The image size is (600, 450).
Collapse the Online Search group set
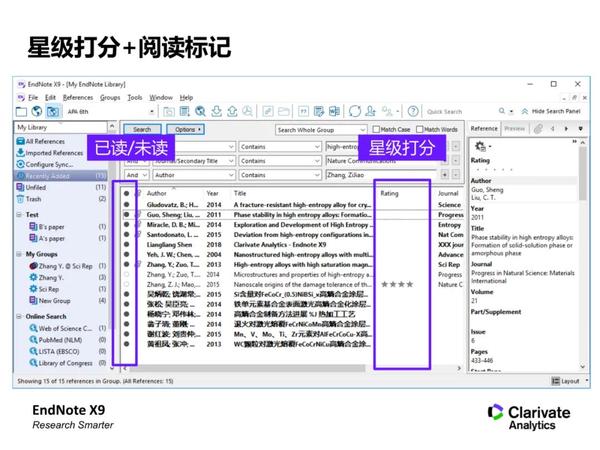coord(19,316)
